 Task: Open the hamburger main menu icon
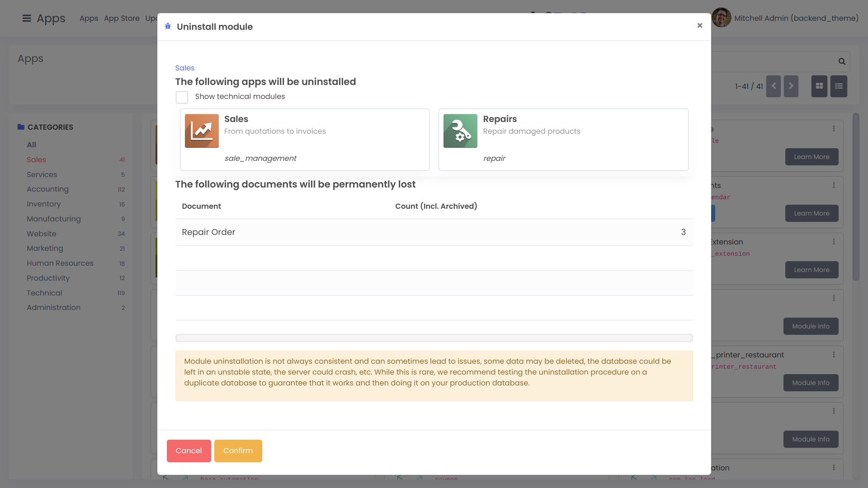click(27, 19)
